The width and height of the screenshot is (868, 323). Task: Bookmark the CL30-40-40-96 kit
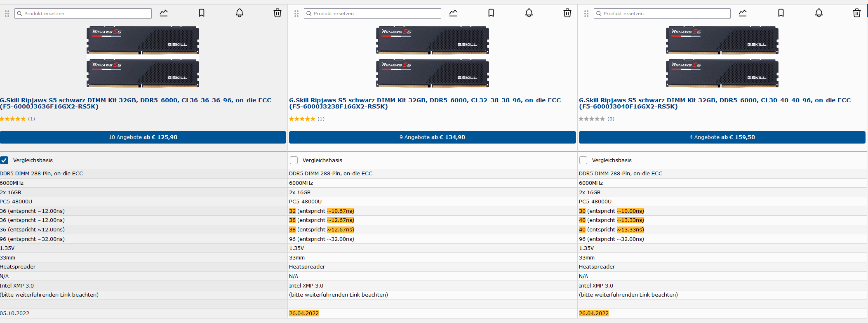coord(781,13)
